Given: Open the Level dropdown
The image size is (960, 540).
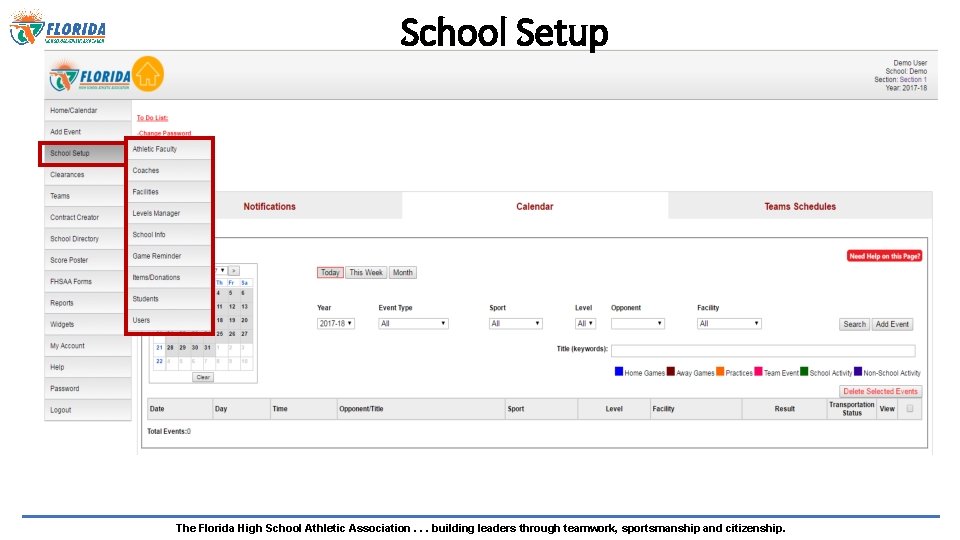Looking at the screenshot, I should click(x=585, y=323).
